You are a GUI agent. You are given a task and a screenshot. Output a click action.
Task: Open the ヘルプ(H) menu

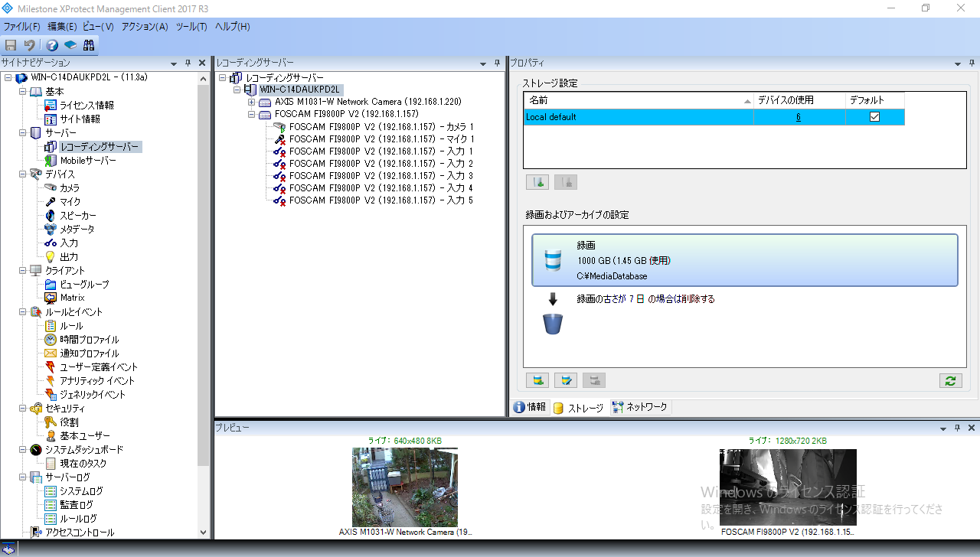coord(232,27)
